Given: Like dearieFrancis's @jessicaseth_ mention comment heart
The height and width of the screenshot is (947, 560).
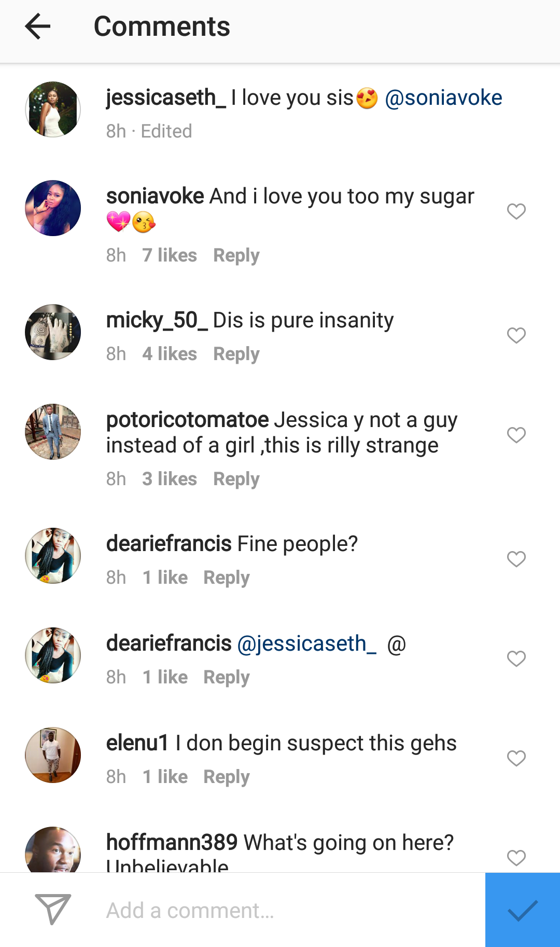Looking at the screenshot, I should coord(516,658).
